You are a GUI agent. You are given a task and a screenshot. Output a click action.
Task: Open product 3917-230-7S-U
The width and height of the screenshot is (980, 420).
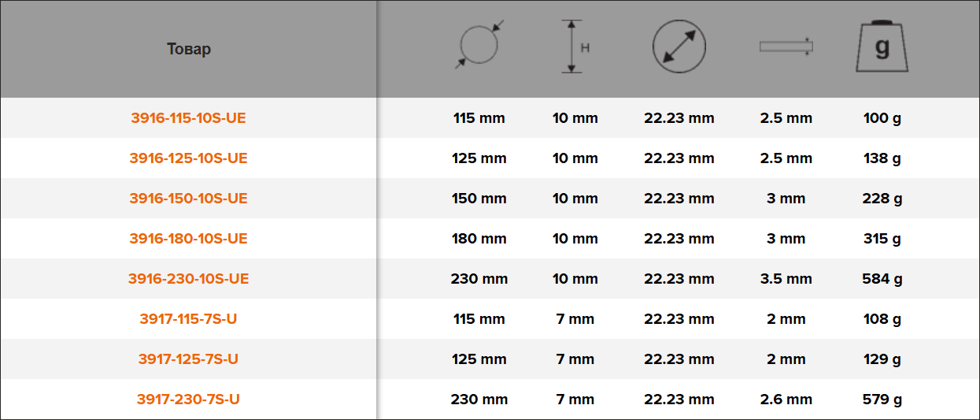click(188, 400)
